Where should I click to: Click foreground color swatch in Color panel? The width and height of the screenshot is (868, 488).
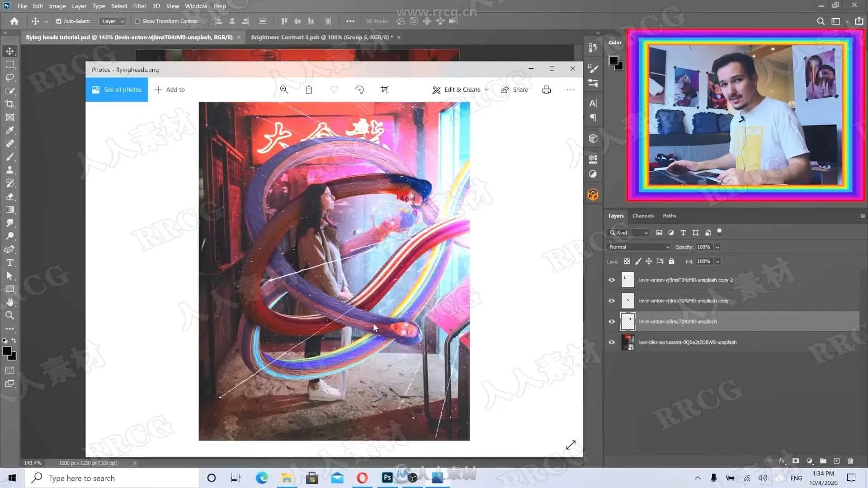613,61
